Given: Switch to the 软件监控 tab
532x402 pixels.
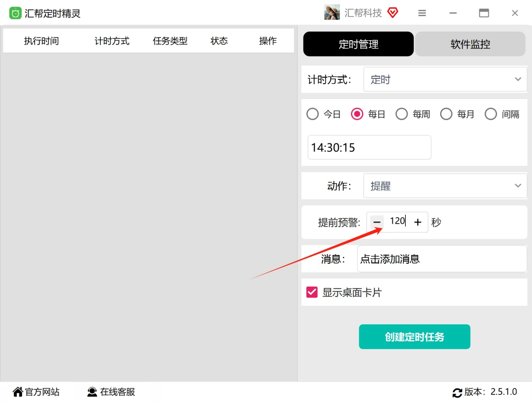Looking at the screenshot, I should pos(470,44).
